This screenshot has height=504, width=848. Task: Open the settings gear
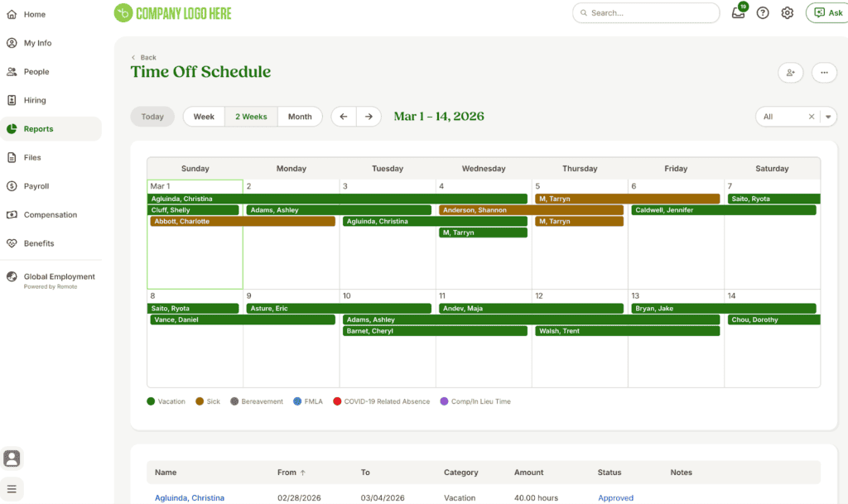coord(787,12)
